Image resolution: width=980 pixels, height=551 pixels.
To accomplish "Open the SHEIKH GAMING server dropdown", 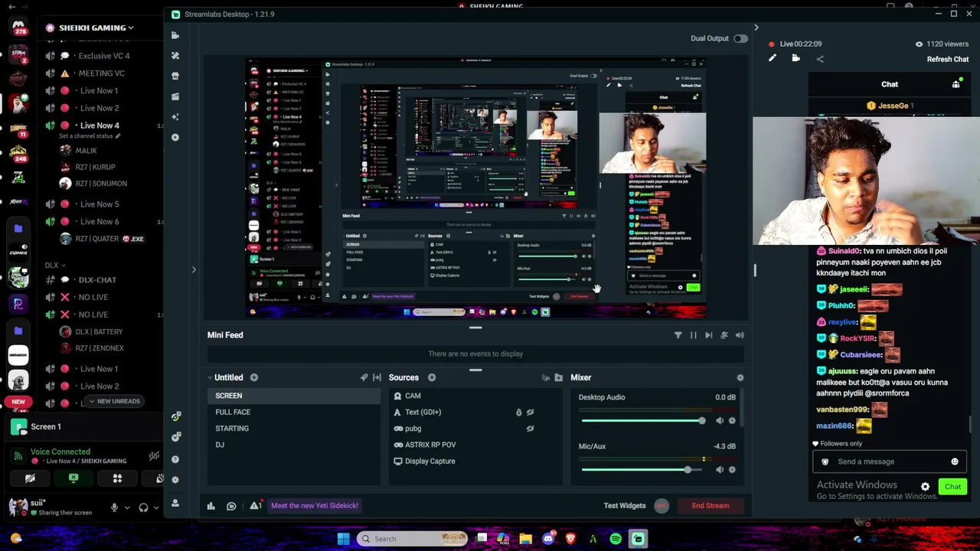I will [x=96, y=28].
